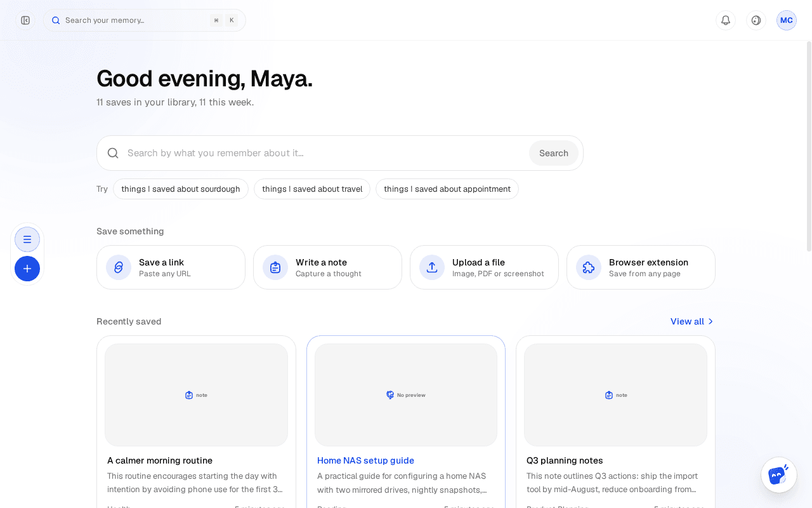Try 'things I saved about sourdough' suggestion

[x=181, y=189]
